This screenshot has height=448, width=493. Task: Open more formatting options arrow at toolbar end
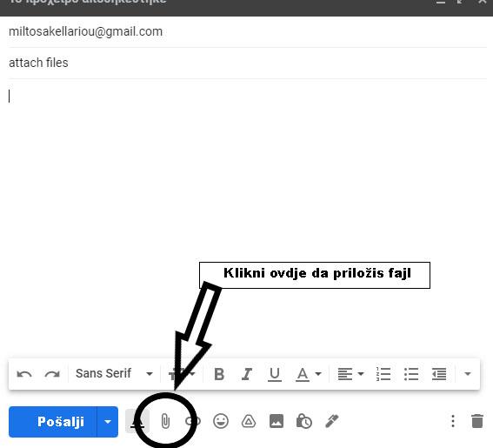tap(468, 374)
